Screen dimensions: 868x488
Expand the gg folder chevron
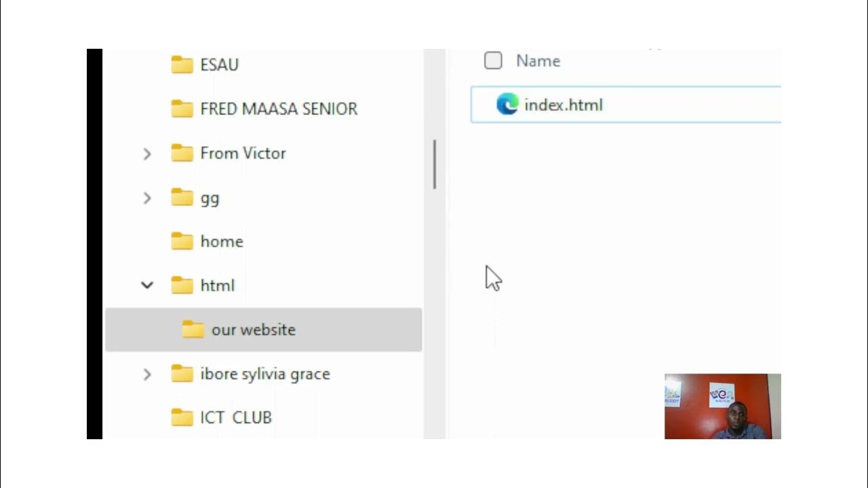click(147, 198)
